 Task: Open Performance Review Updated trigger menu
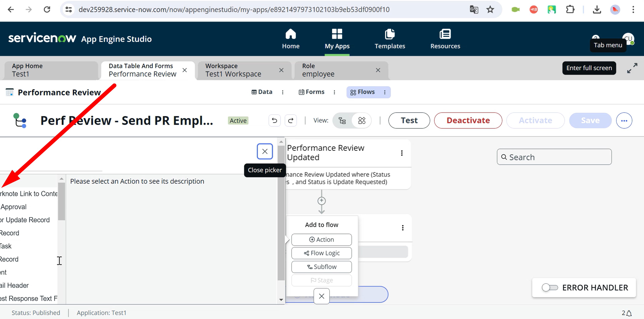(x=401, y=153)
